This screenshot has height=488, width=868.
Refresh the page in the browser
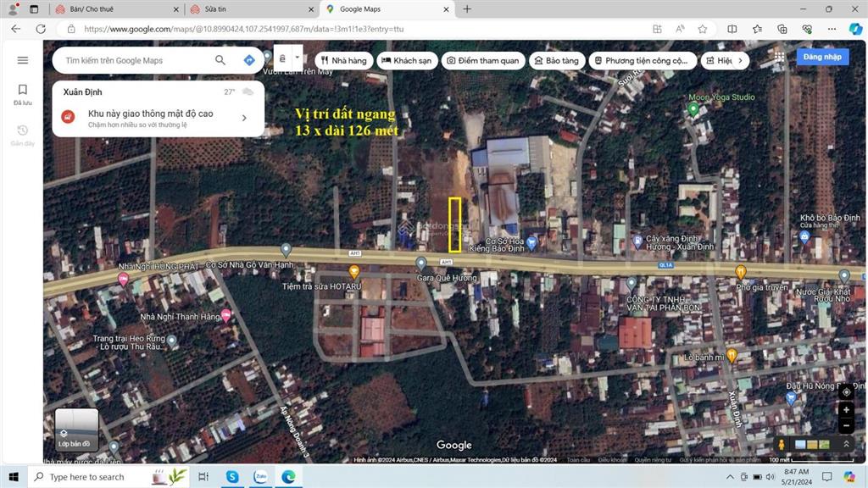[x=41, y=29]
